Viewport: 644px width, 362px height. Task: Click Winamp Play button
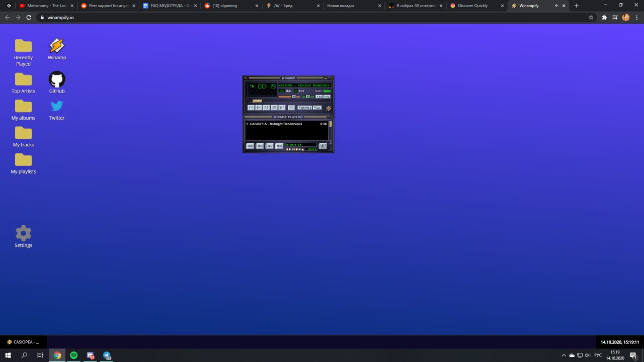259,108
